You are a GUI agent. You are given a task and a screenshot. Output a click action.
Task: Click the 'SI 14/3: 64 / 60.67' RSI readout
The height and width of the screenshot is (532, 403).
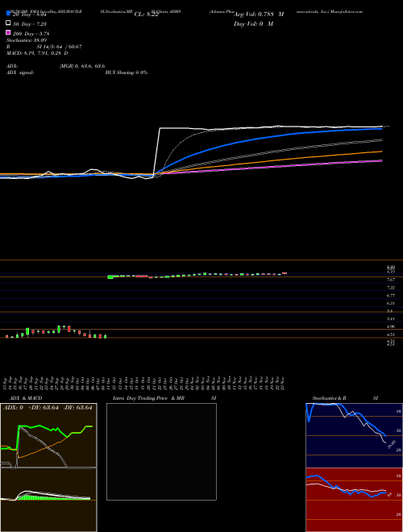(57, 47)
